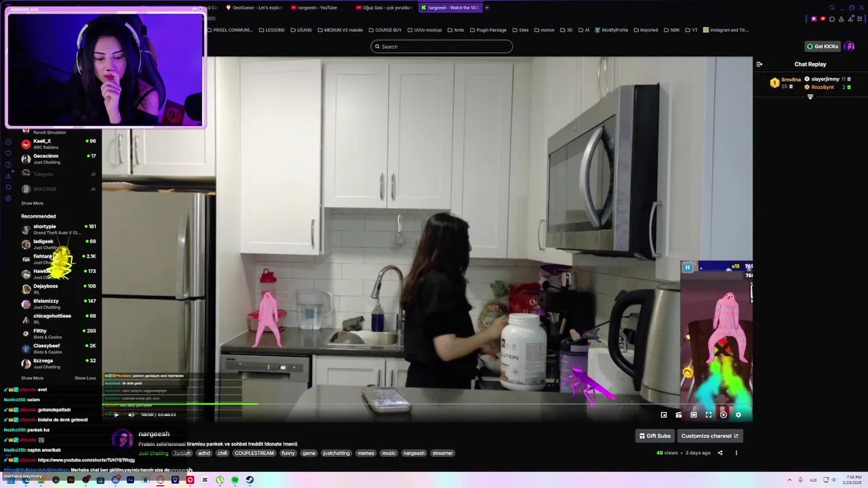This screenshot has height=488, width=868.
Task: Open video player settings gear
Action: coord(738,415)
